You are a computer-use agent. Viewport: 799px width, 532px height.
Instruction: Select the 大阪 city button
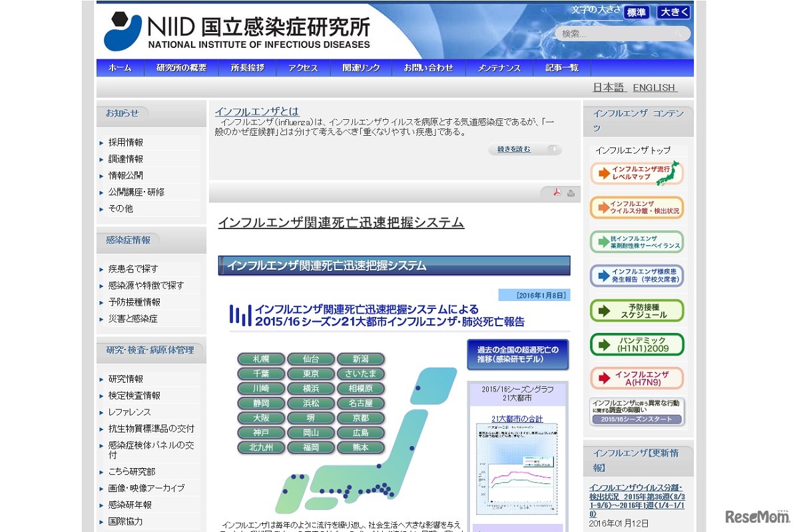(261, 418)
